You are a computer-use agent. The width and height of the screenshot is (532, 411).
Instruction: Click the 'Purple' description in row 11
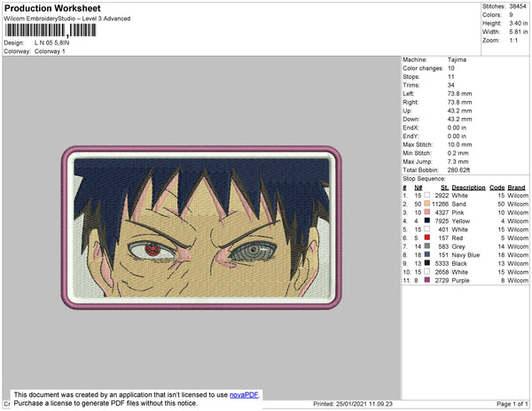point(461,280)
